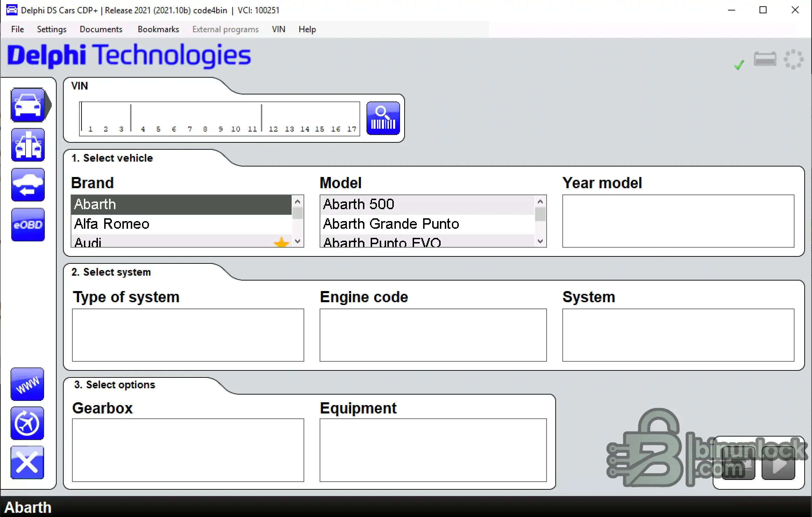Click the next arrow button
812x517 pixels.
coord(778,463)
